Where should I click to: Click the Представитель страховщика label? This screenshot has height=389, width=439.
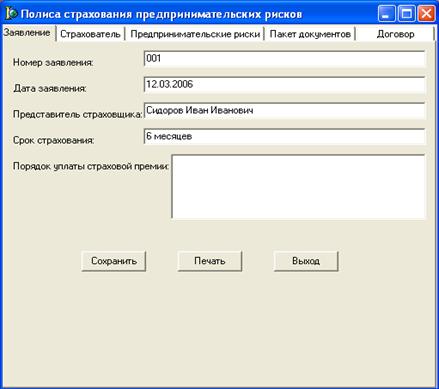click(x=77, y=114)
